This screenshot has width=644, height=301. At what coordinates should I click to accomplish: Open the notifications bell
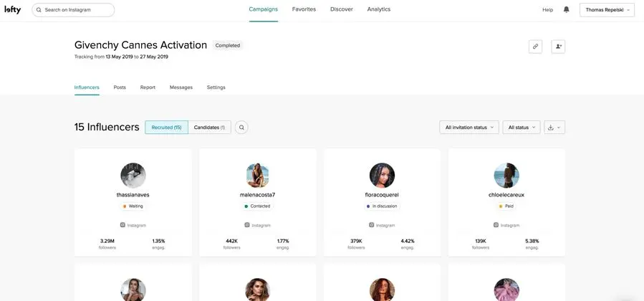point(567,10)
